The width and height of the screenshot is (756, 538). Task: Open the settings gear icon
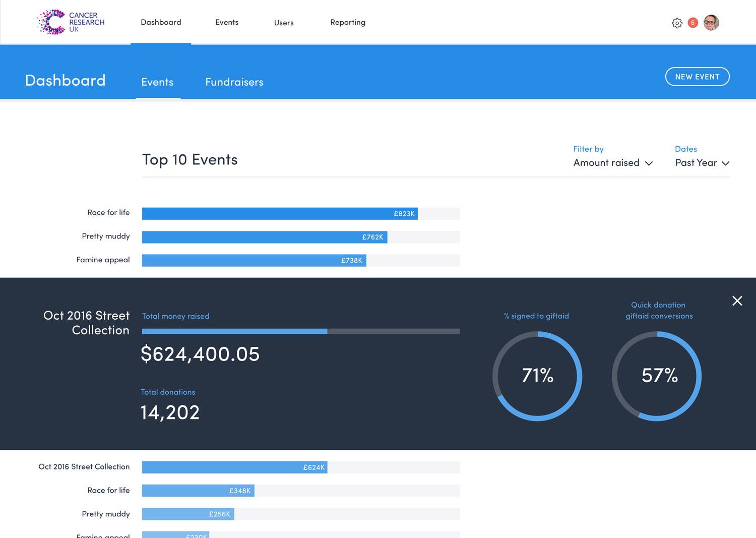tap(677, 23)
